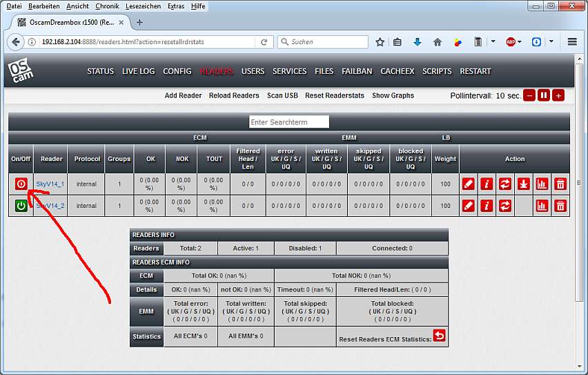Increase poll interval with plus button
This screenshot has width=588, height=375.
(558, 95)
